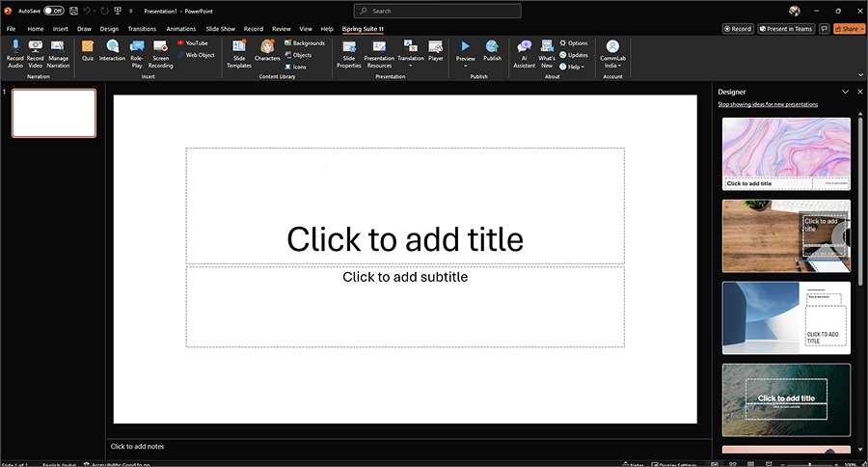Switch to the Transitions tab
Viewport: 868px width, 467px height.
pyautogui.click(x=142, y=29)
